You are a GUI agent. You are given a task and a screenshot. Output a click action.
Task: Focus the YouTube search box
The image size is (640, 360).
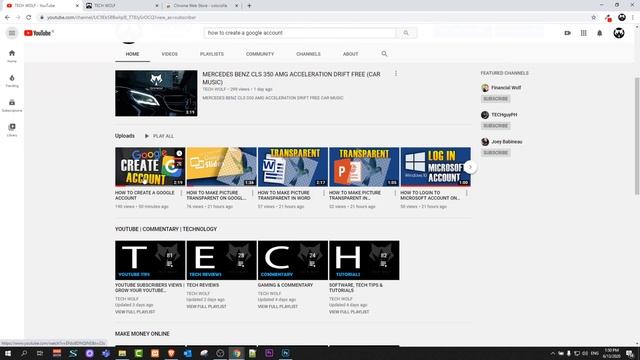[300, 33]
